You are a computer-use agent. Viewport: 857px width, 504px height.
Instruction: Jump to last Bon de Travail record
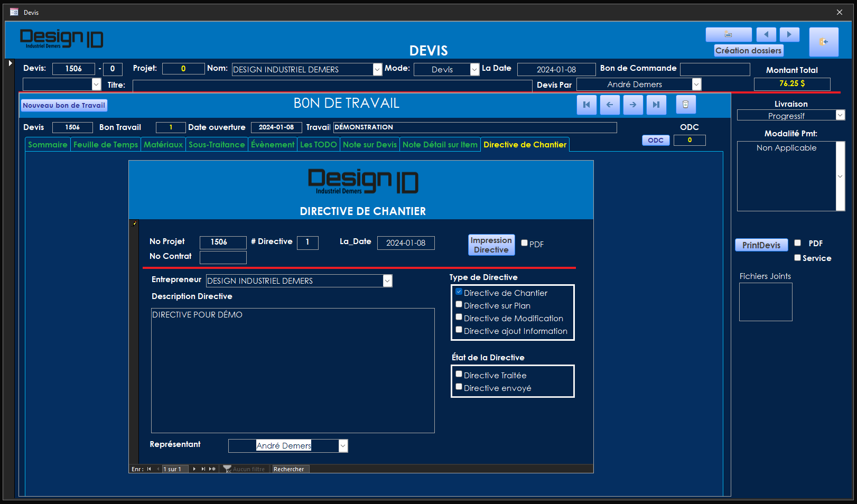pyautogui.click(x=656, y=105)
